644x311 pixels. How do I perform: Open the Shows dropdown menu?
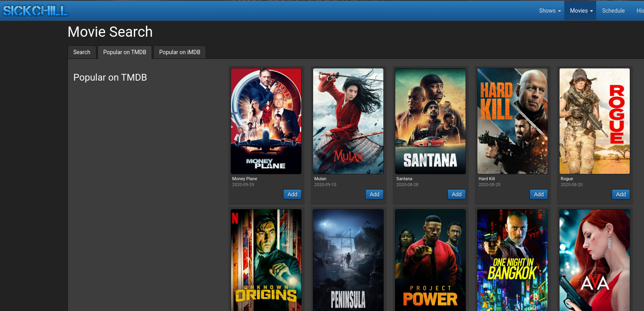tap(550, 11)
